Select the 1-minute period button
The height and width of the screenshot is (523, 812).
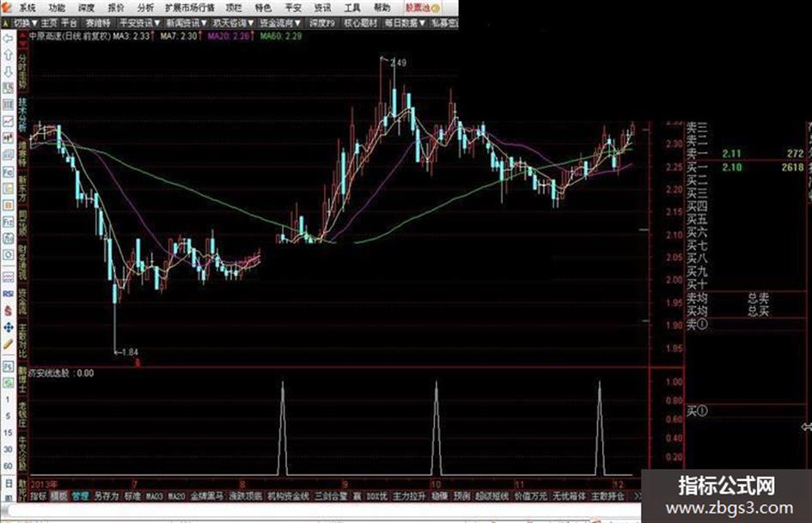pyautogui.click(x=8, y=399)
